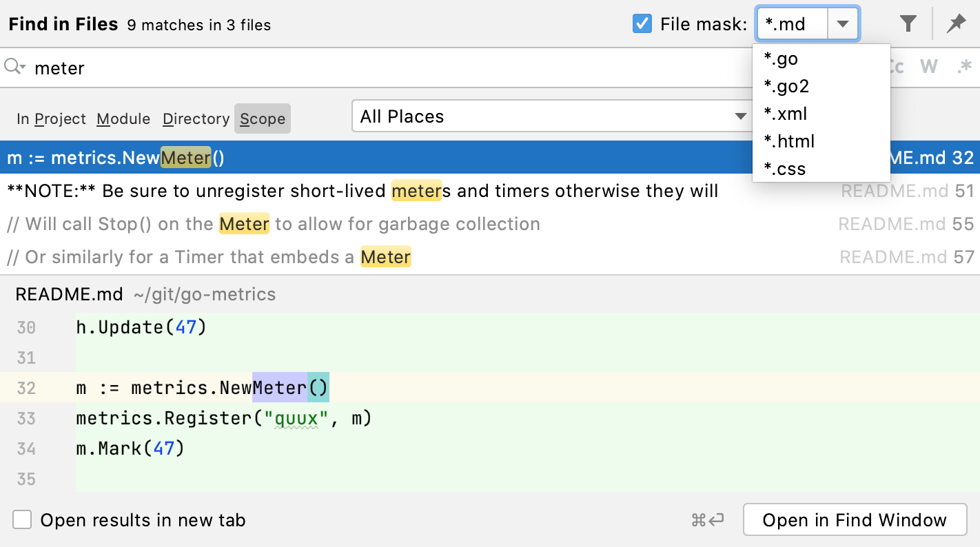
Task: Open the search filter options funnel icon
Action: [908, 23]
